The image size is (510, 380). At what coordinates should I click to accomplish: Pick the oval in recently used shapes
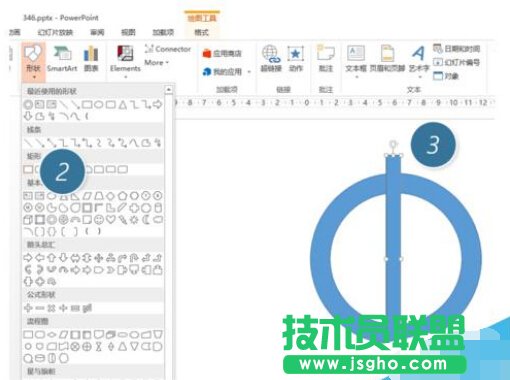[x=98, y=105]
